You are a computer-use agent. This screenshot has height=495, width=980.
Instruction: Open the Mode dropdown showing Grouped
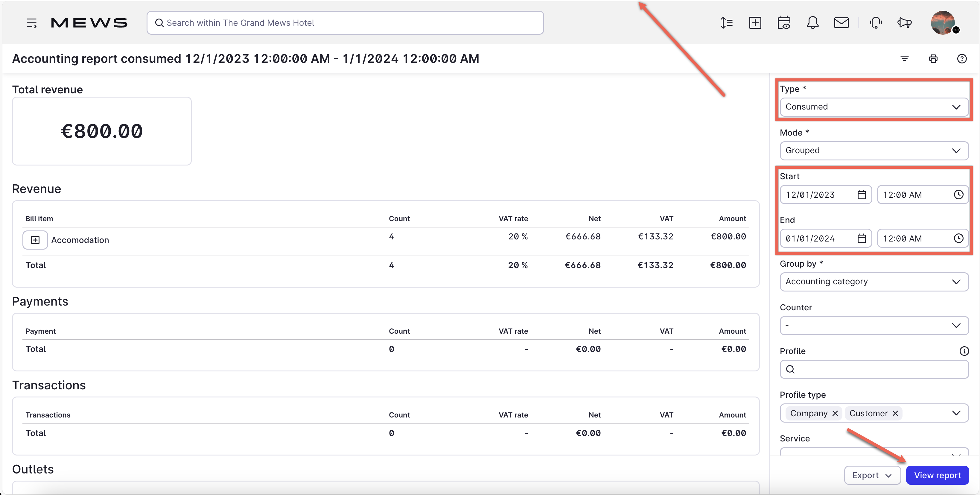click(874, 151)
